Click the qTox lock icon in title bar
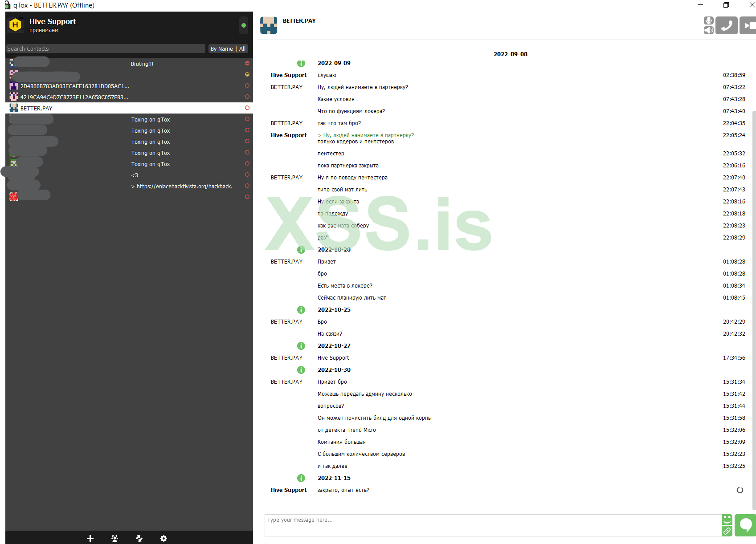This screenshot has width=756, height=544. coord(7,5)
